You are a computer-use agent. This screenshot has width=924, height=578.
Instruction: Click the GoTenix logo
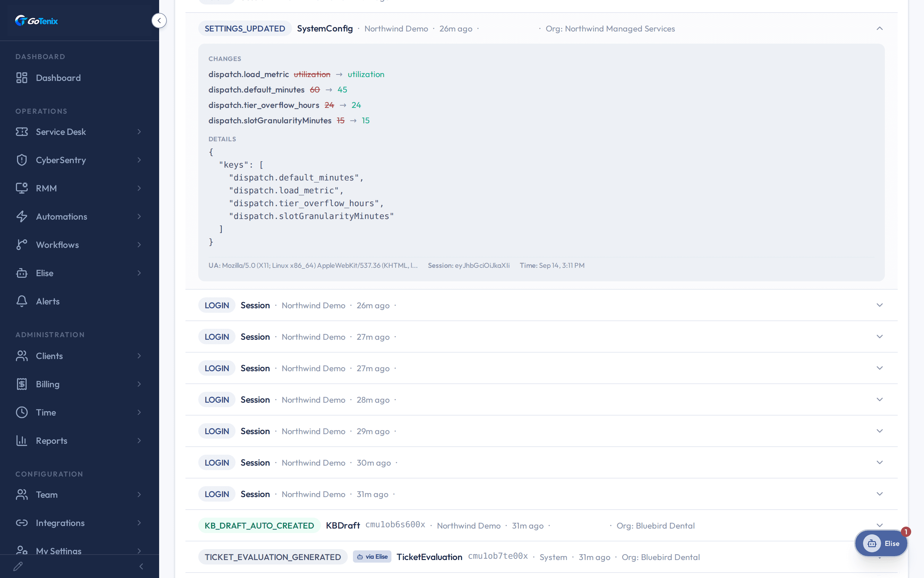click(x=36, y=21)
